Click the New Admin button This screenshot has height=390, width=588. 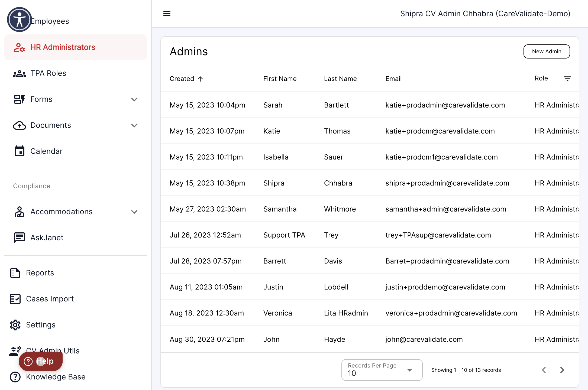pyautogui.click(x=547, y=51)
